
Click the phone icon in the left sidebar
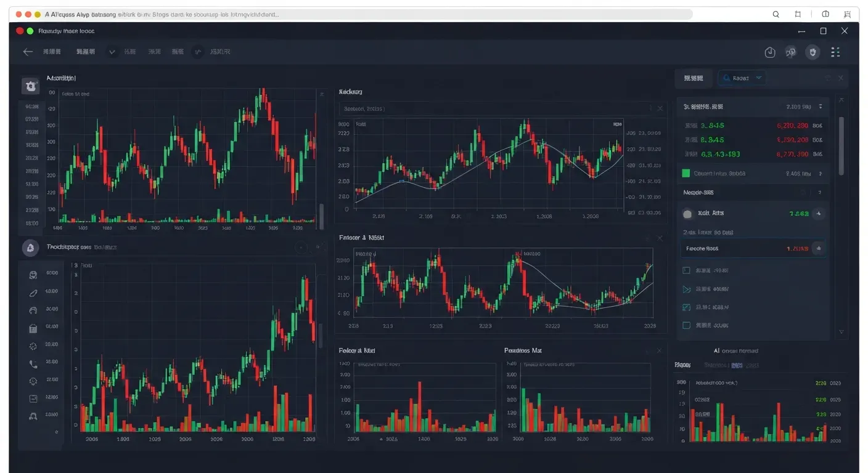click(x=33, y=364)
